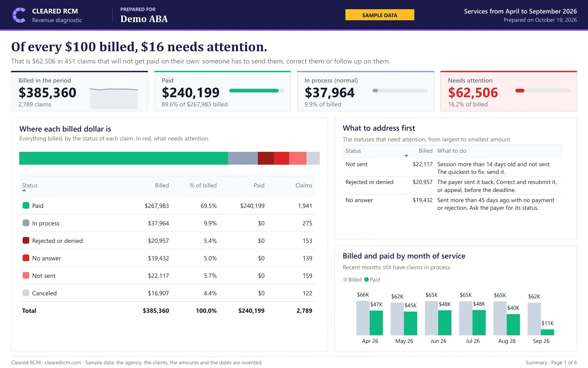Click No answer row in What to address first

tap(452, 204)
